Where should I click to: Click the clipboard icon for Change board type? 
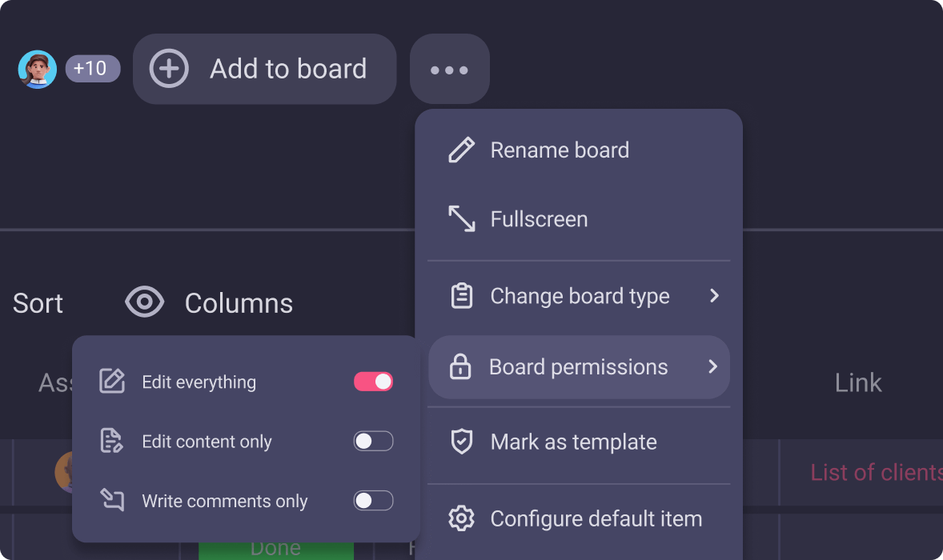[x=462, y=297]
